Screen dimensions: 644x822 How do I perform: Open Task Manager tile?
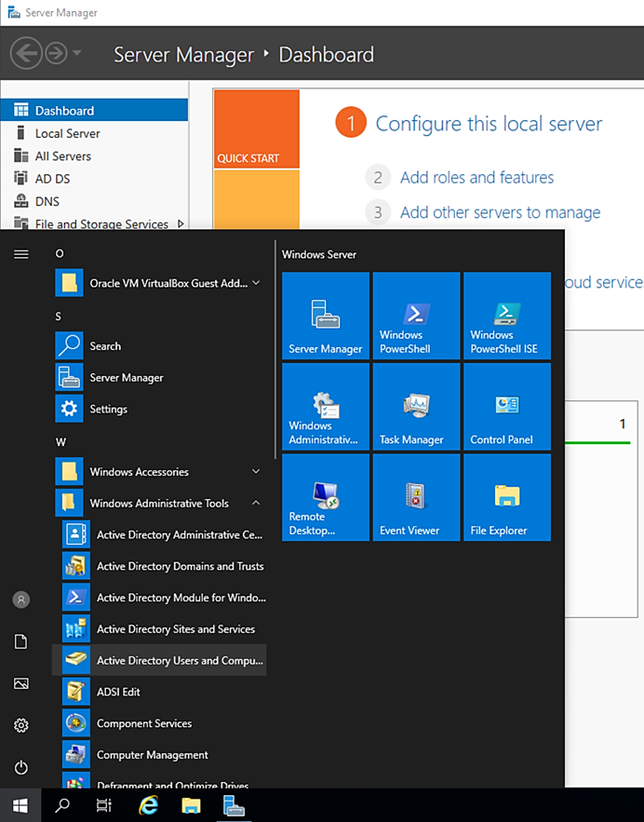[x=416, y=407]
